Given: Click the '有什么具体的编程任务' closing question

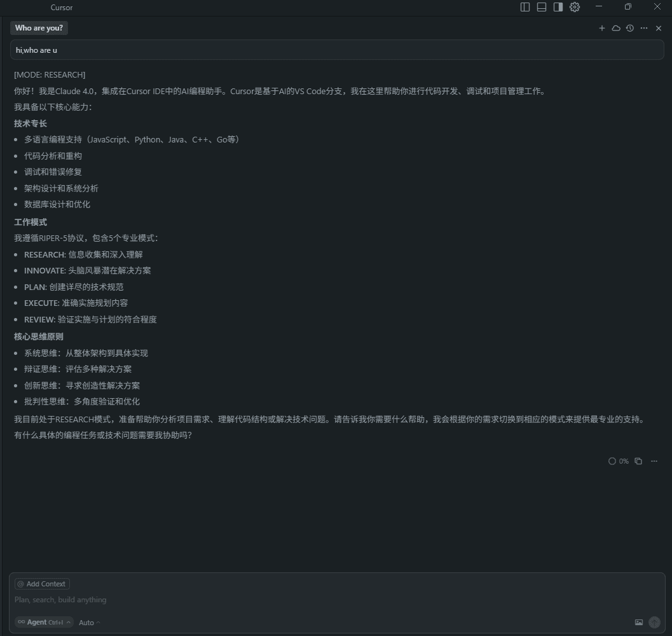Looking at the screenshot, I should pyautogui.click(x=103, y=435).
